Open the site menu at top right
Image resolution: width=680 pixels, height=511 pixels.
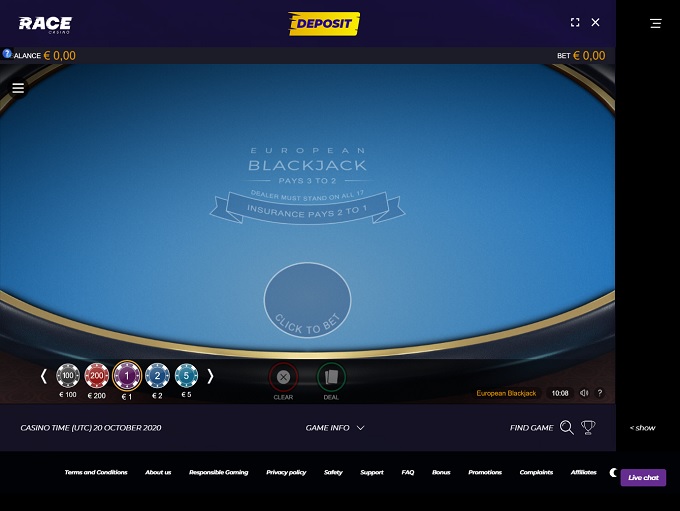point(656,23)
